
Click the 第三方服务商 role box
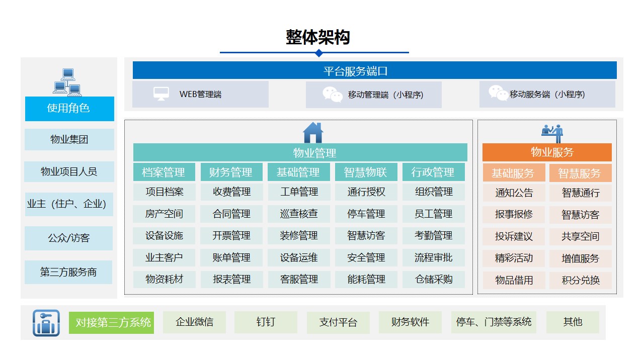point(68,273)
